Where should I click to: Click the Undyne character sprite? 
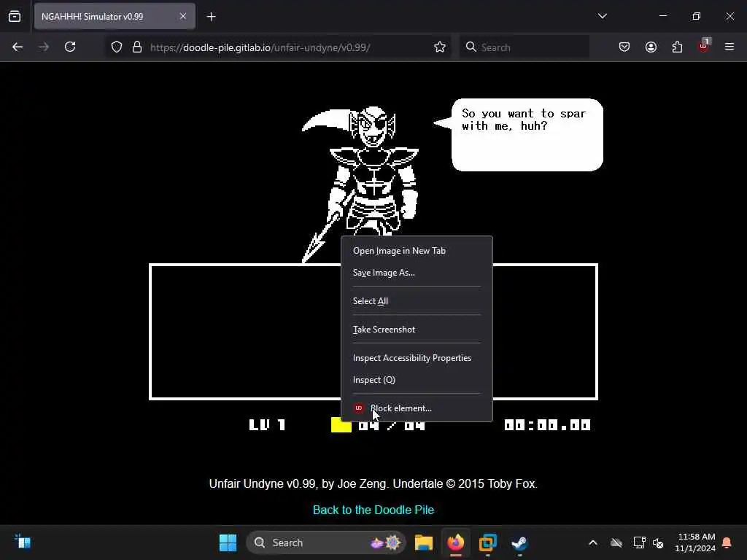click(360, 184)
